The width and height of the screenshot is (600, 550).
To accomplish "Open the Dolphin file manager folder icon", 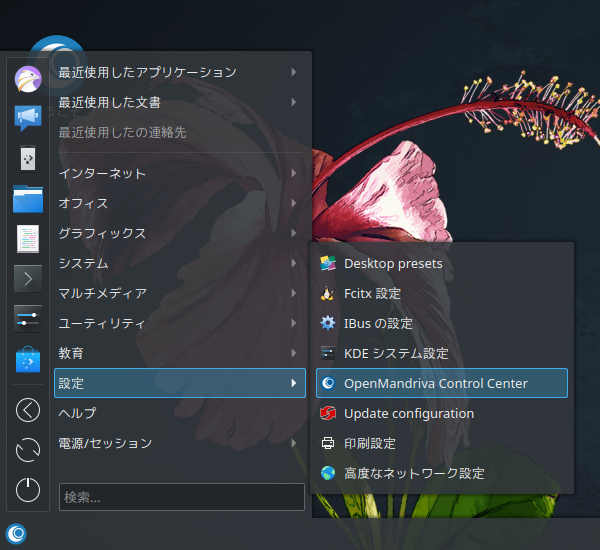I will pyautogui.click(x=28, y=199).
